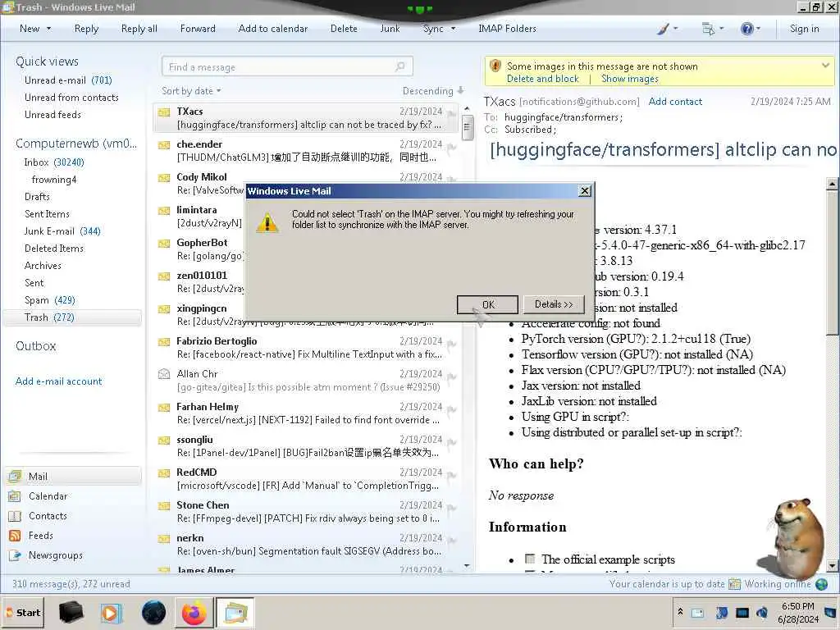840x630 pixels.
Task: Click the Calendar icon in sidebar
Action: point(15,496)
